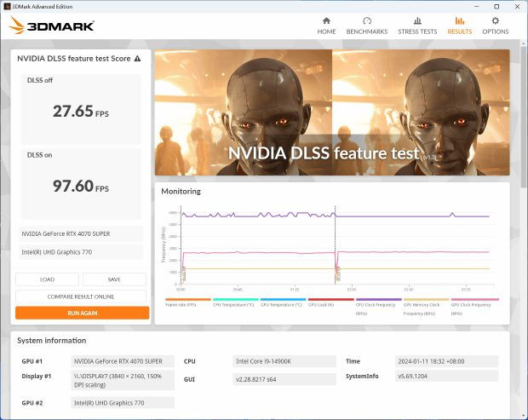Open the Home icon in navigation
The height and width of the screenshot is (420, 528).
(326, 21)
